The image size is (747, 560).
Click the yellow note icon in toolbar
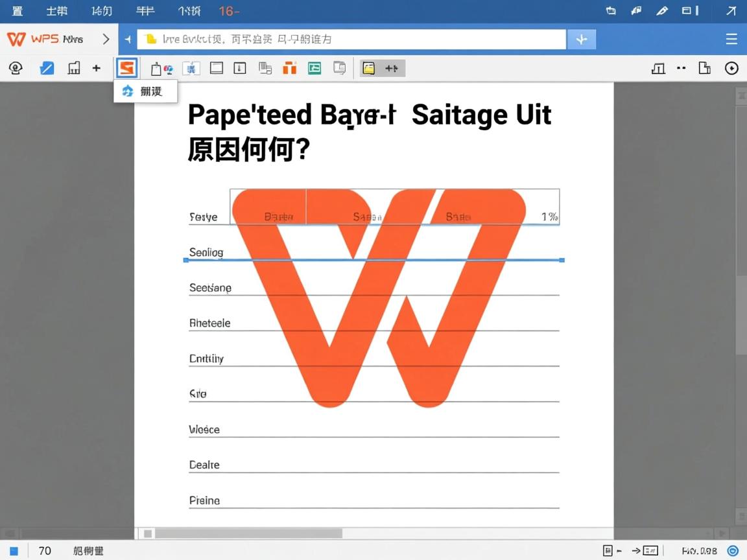click(x=368, y=68)
